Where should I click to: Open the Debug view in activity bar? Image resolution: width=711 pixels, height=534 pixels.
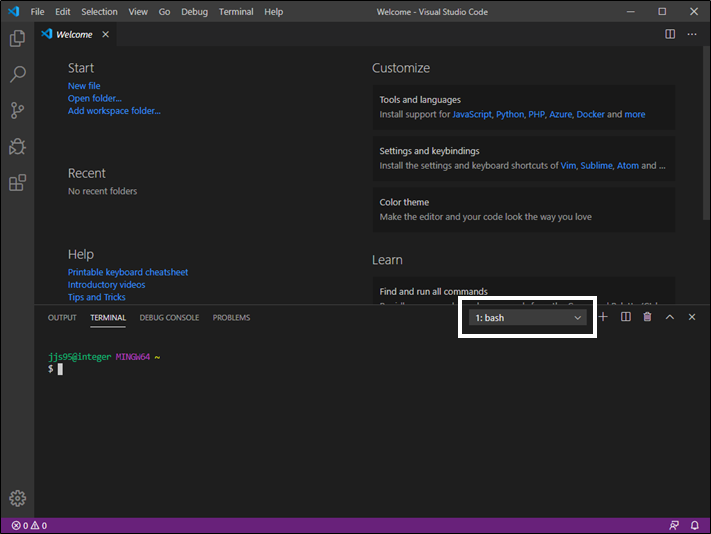[x=17, y=146]
